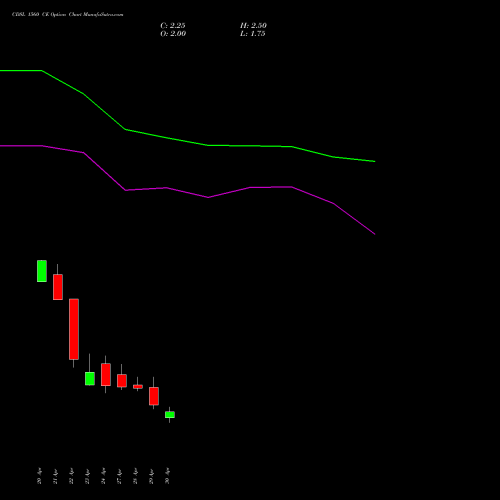
Task: Click the open value "O: 2.00"
Action: pos(173,34)
